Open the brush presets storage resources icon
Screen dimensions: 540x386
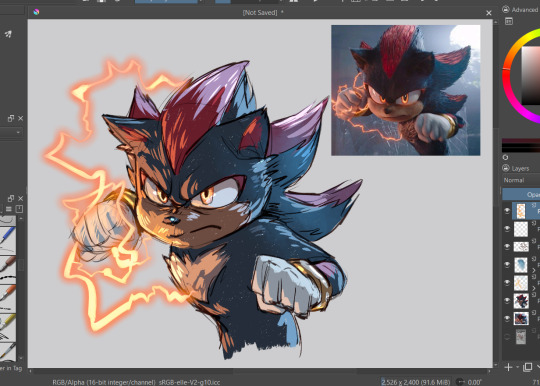(19, 209)
